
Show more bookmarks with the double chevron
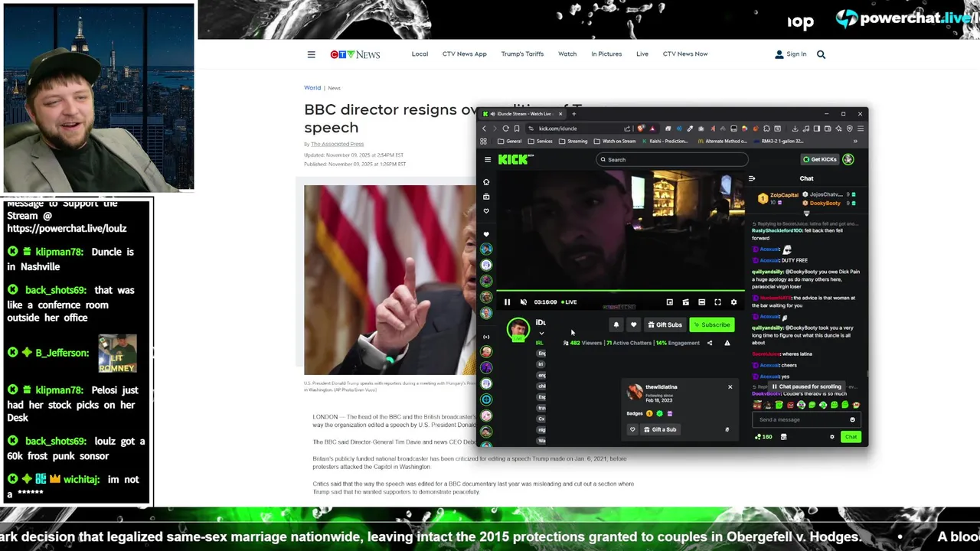click(x=855, y=141)
